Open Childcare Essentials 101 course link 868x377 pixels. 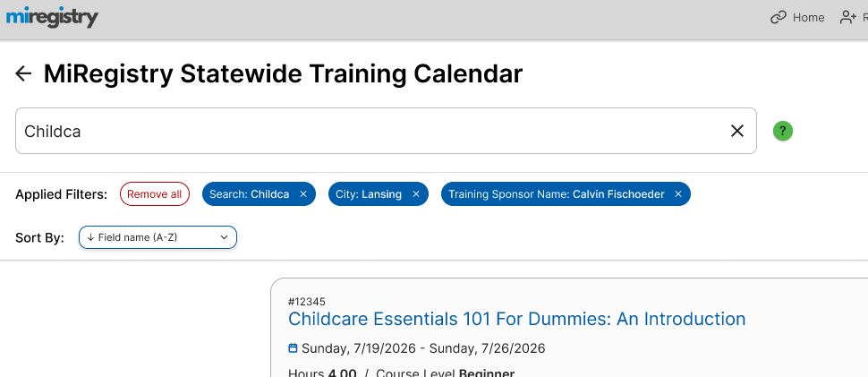tap(516, 319)
